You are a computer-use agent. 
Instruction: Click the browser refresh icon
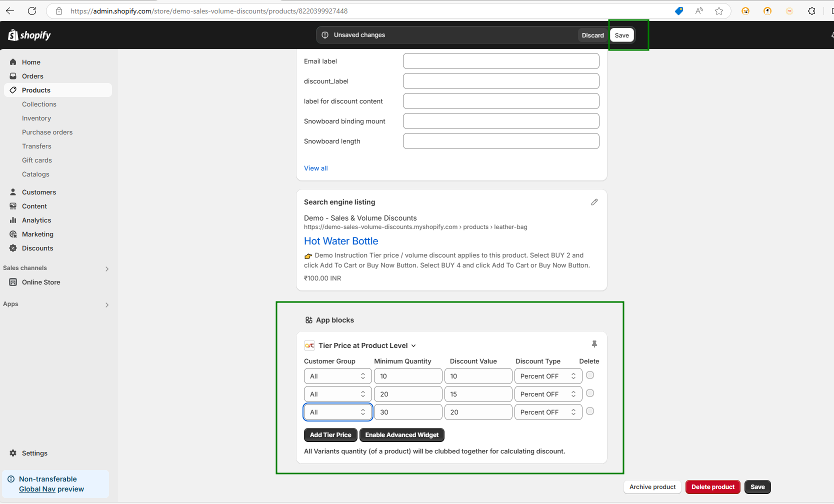click(32, 11)
